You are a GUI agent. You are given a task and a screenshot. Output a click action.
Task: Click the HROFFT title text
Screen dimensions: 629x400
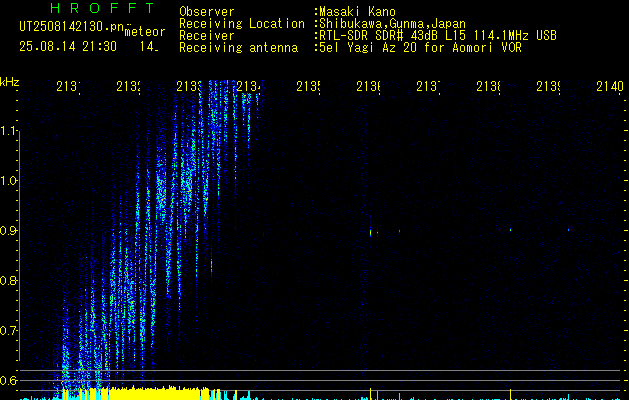coord(103,8)
